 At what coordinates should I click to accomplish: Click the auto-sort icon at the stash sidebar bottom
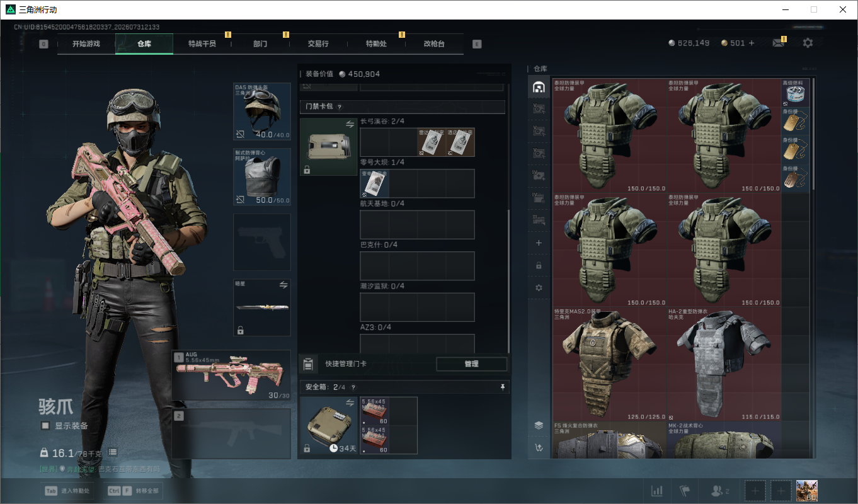point(539,448)
